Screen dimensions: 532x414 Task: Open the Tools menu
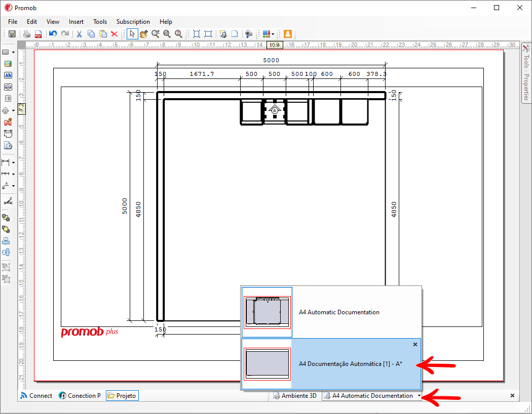pos(100,22)
